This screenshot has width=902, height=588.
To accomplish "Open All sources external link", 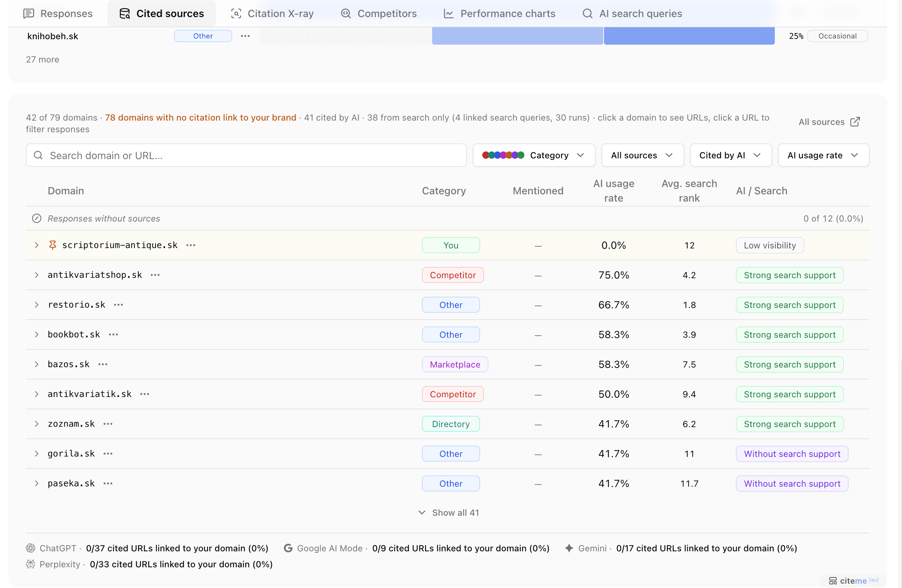I will pos(830,122).
